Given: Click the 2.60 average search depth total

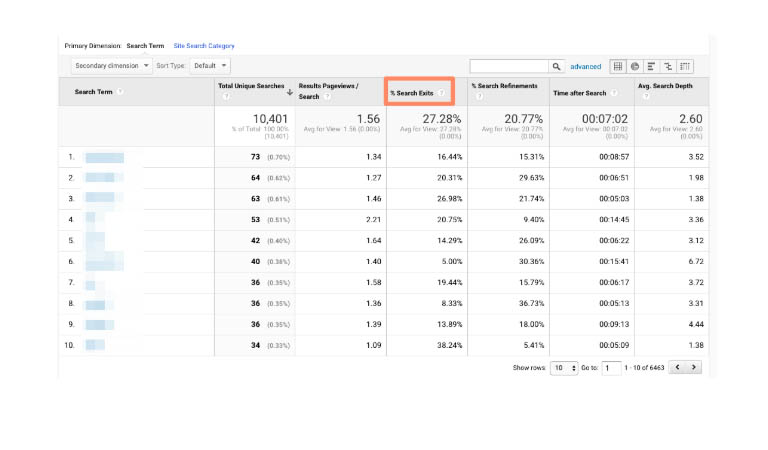Looking at the screenshot, I should click(691, 119).
